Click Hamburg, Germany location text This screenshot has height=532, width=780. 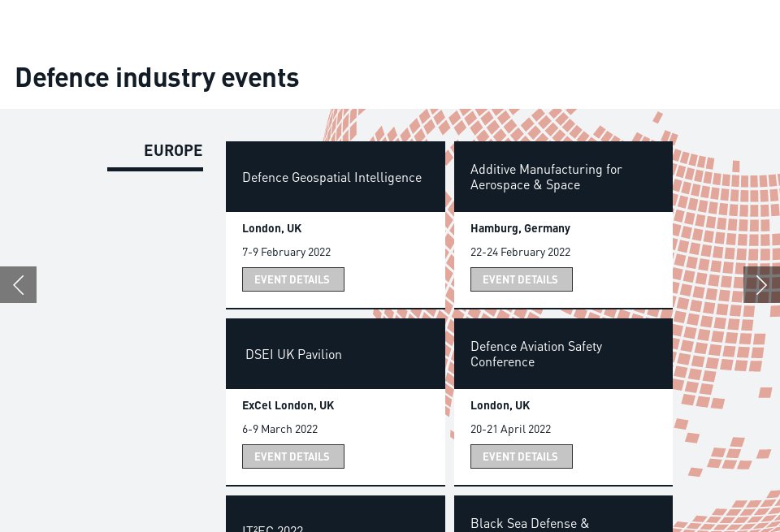[x=520, y=228]
